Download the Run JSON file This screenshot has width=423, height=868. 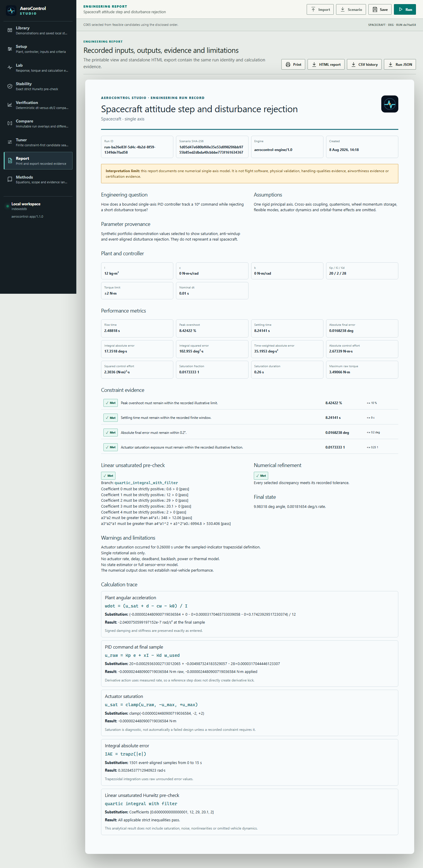tap(400, 64)
